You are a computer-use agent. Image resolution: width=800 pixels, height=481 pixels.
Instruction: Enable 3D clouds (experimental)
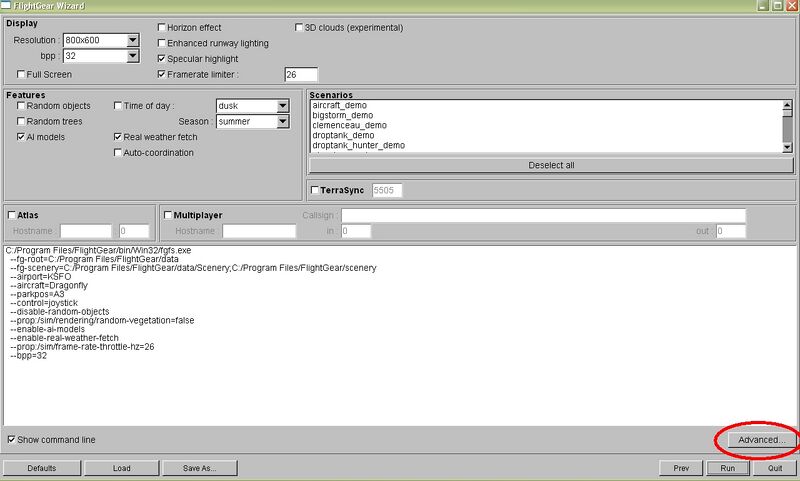coord(299,27)
